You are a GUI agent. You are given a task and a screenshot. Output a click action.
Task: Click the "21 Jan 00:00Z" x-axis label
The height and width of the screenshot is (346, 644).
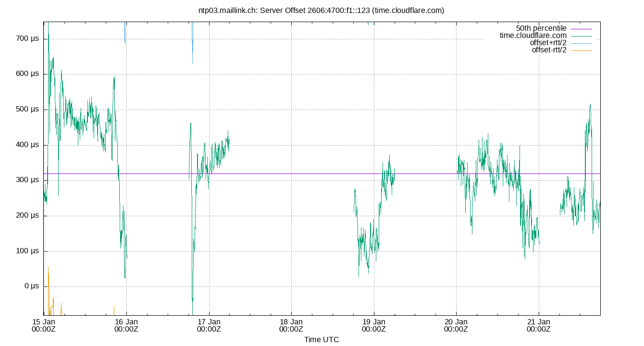tap(539, 325)
